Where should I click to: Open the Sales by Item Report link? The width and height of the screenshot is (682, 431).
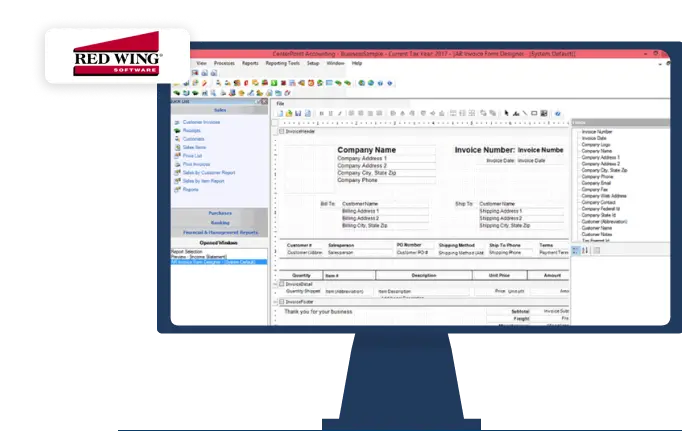[204, 181]
